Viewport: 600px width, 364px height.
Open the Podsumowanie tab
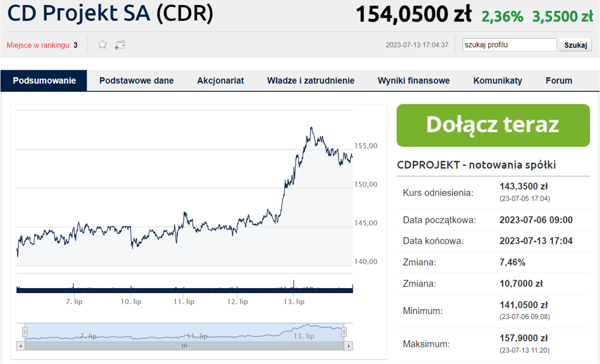44,81
